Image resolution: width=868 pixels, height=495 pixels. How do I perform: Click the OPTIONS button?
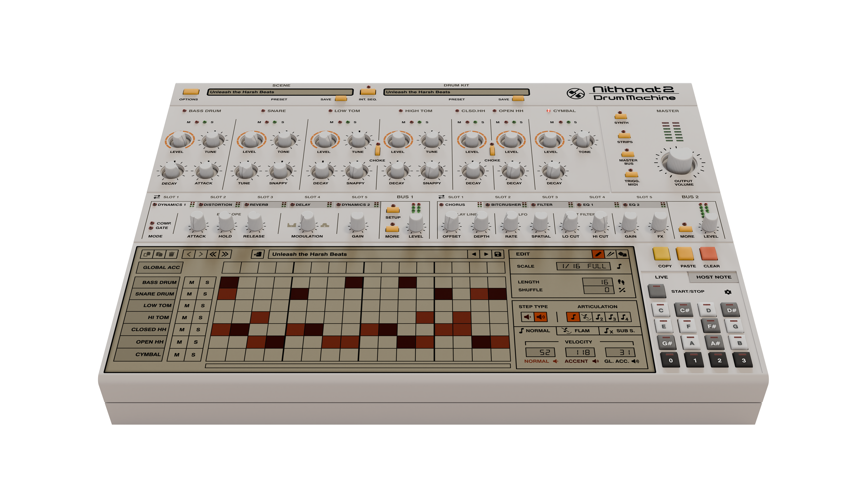pyautogui.click(x=191, y=92)
